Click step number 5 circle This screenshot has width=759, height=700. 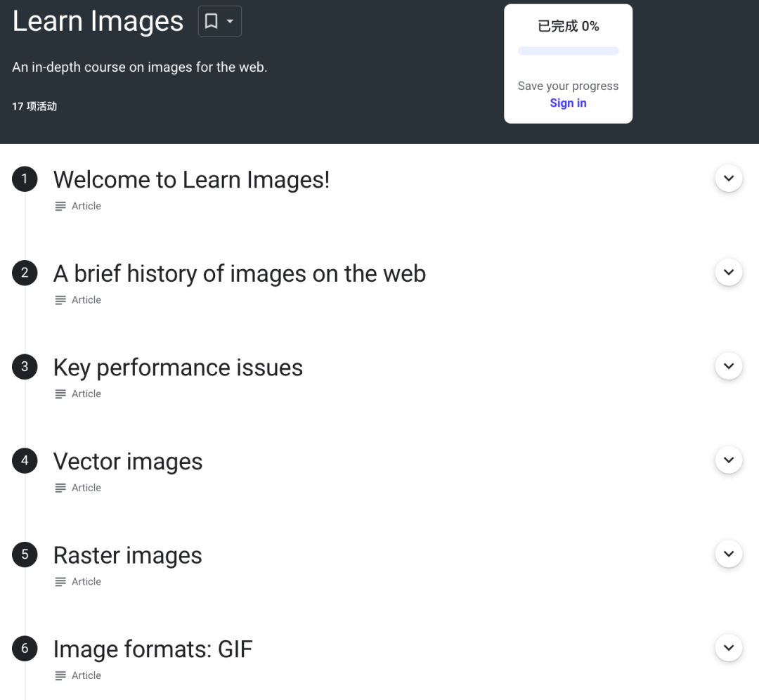[25, 555]
